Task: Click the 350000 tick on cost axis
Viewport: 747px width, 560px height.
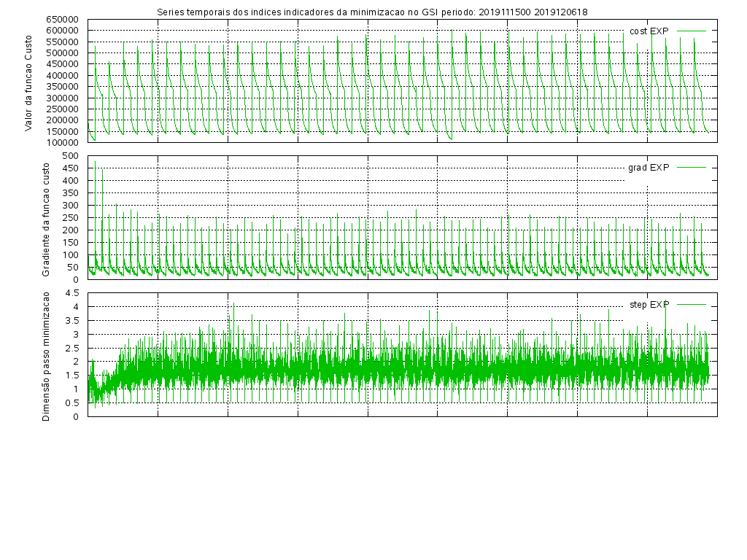Action: click(x=62, y=87)
